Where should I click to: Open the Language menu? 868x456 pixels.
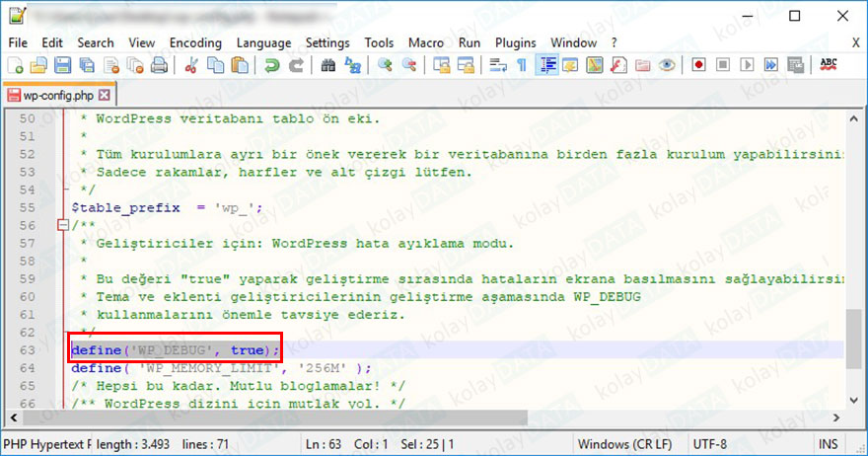[x=263, y=42]
